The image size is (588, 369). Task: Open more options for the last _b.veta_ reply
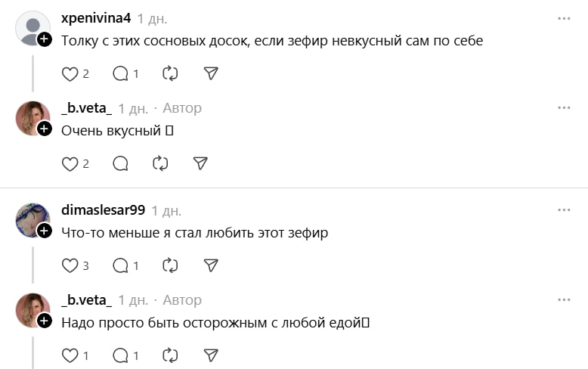coord(564,300)
